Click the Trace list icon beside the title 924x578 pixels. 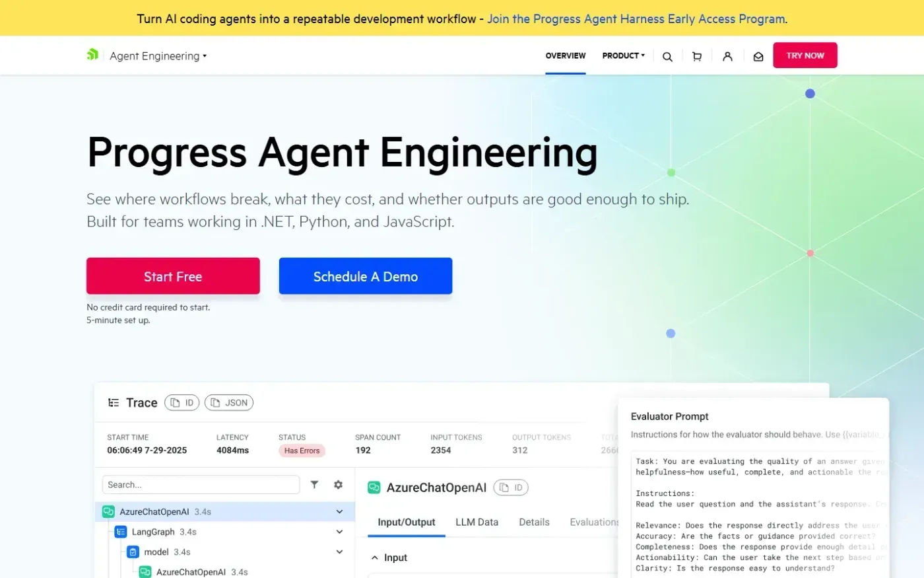pos(114,402)
